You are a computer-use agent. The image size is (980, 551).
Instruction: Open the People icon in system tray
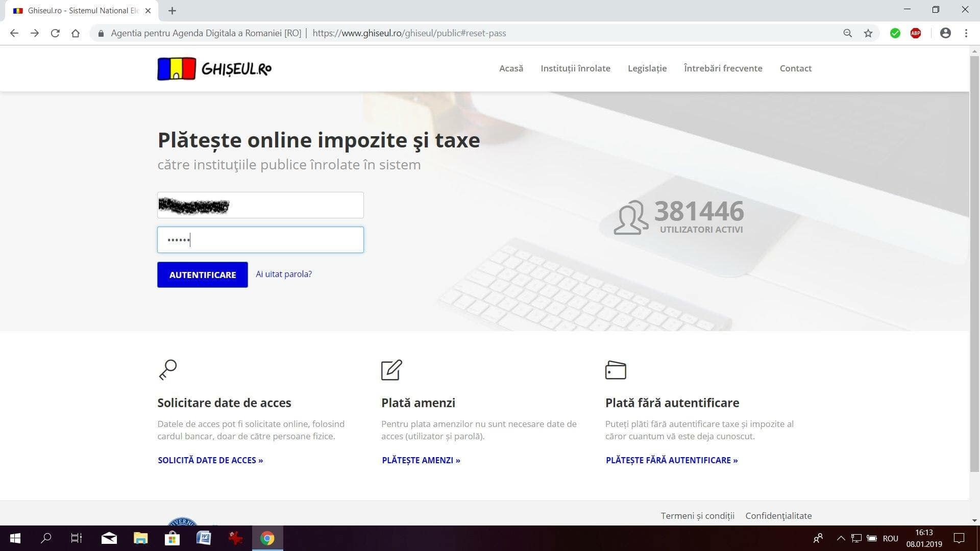[818, 538]
